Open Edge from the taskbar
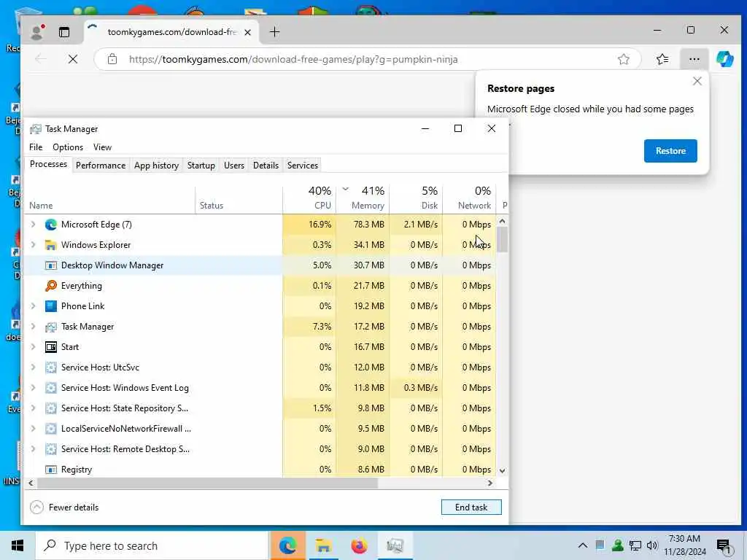 coord(287,545)
